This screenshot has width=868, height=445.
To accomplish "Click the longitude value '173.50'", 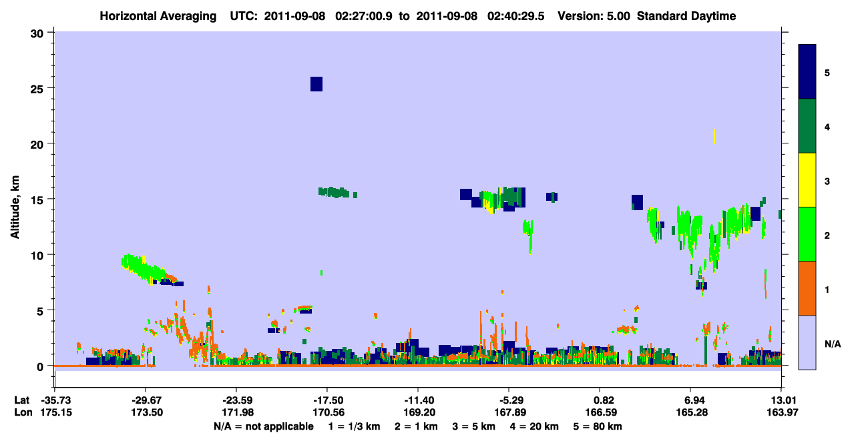I will point(146,412).
